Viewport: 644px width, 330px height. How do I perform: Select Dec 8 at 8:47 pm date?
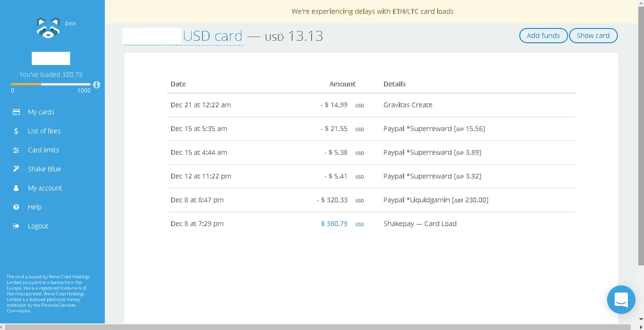click(197, 200)
